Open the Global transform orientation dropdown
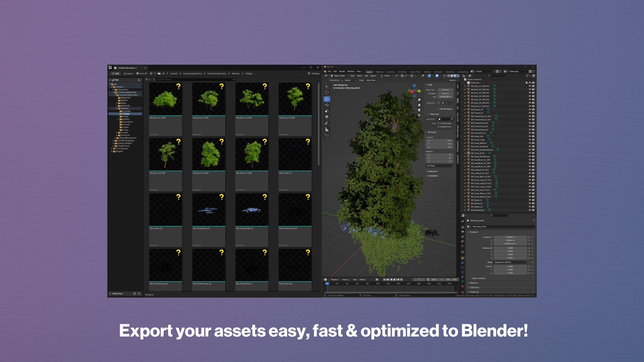The width and height of the screenshot is (644, 362). (387, 76)
